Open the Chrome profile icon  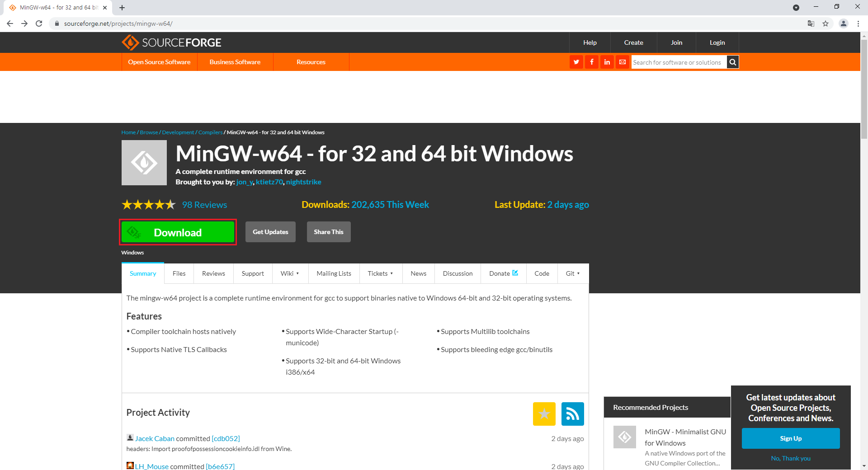[x=844, y=23]
